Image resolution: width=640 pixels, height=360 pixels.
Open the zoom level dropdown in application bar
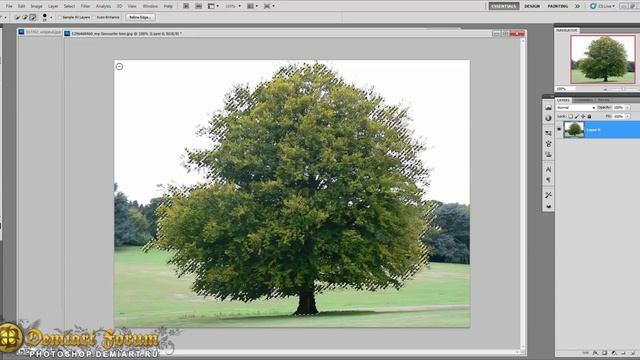233,6
